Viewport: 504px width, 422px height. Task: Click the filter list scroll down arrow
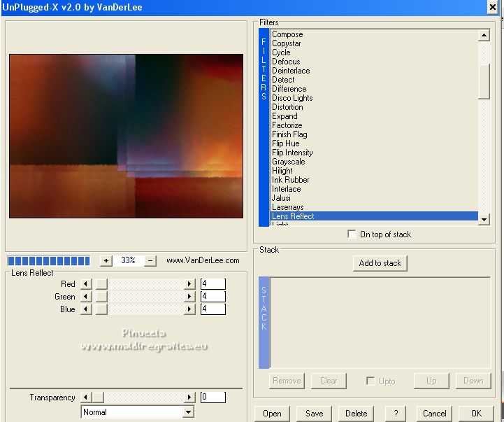pyautogui.click(x=484, y=220)
